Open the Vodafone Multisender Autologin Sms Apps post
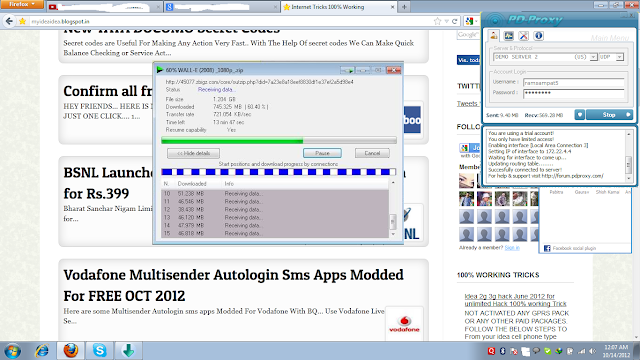Screen dimensions: 640x360 (x=233, y=285)
